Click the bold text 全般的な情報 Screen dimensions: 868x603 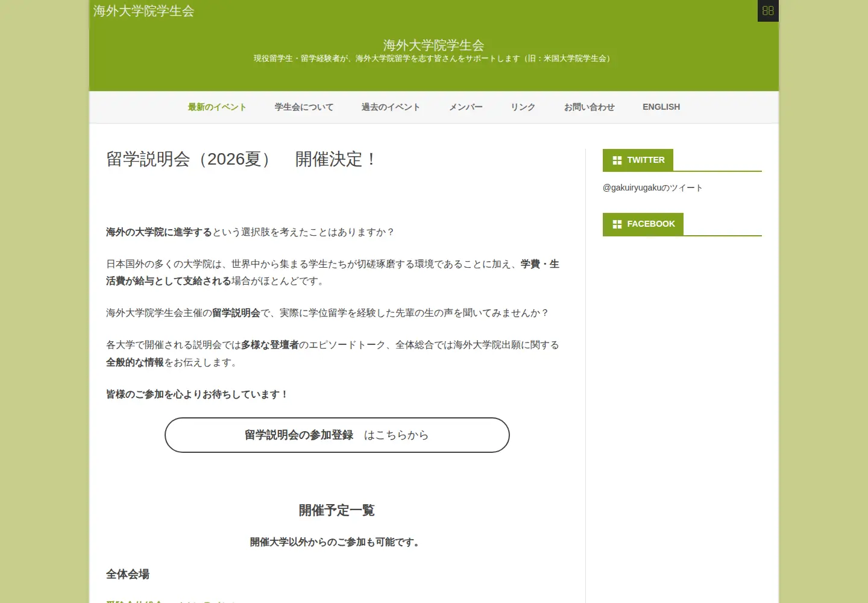(x=135, y=362)
